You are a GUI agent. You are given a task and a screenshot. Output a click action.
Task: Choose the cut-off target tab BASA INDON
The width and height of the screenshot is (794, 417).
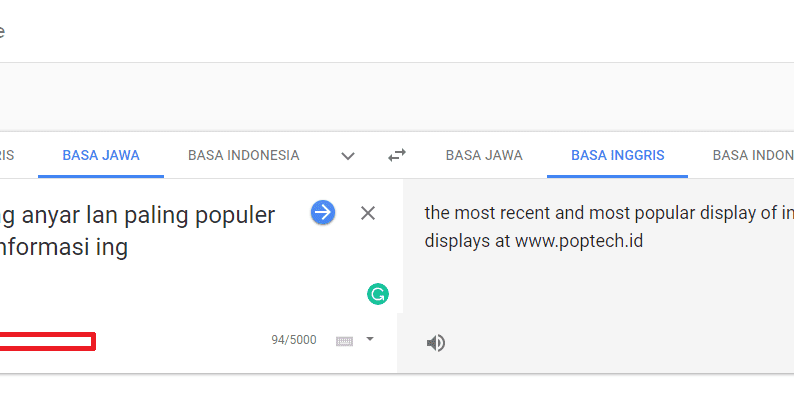coord(752,155)
